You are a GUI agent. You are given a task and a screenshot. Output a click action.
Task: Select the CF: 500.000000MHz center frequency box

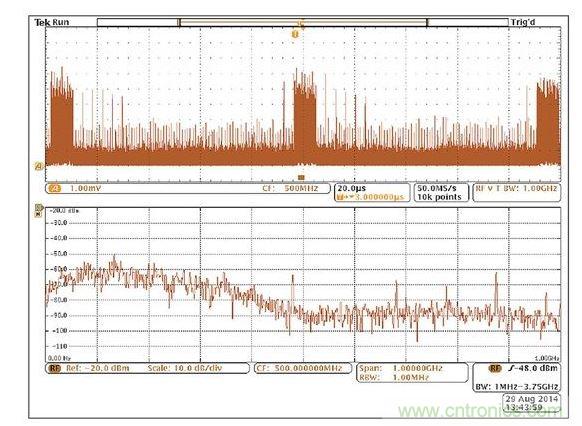point(303,368)
